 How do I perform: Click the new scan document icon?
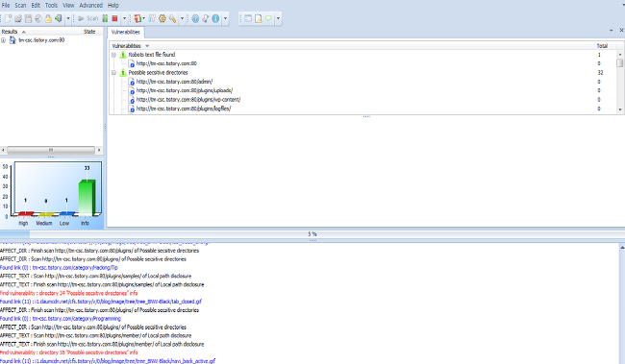9,18
